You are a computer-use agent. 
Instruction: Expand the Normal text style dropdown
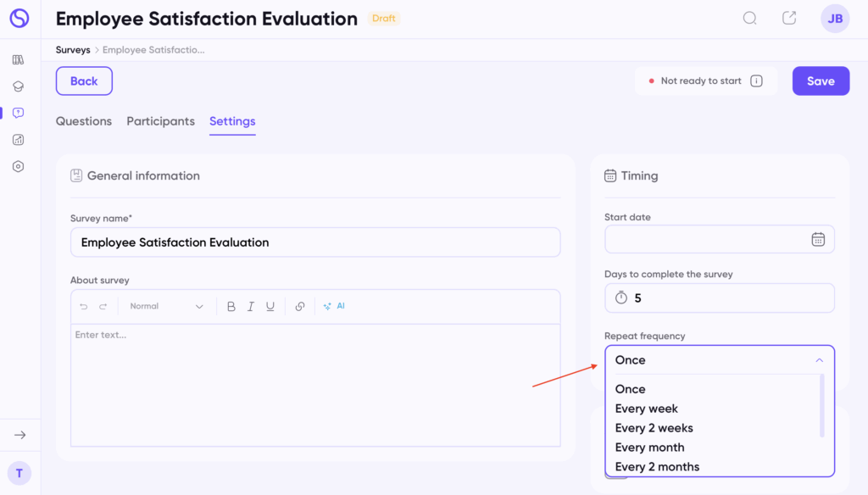pyautogui.click(x=167, y=307)
